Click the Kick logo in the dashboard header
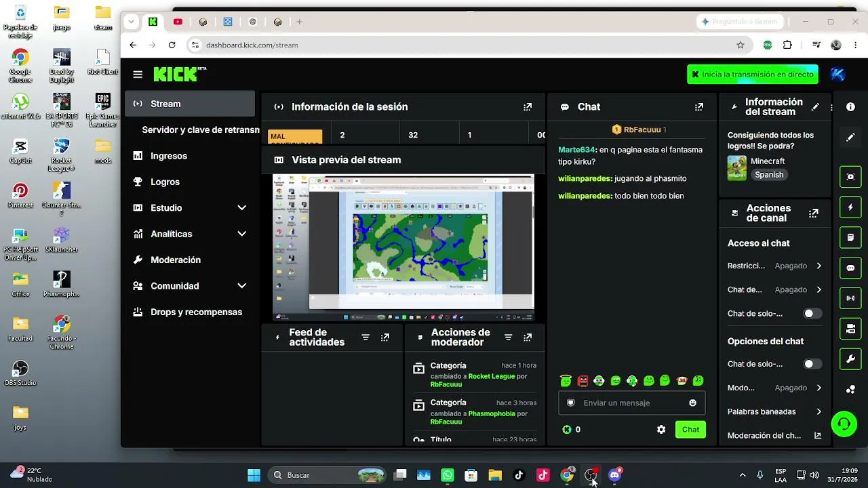 tap(179, 74)
